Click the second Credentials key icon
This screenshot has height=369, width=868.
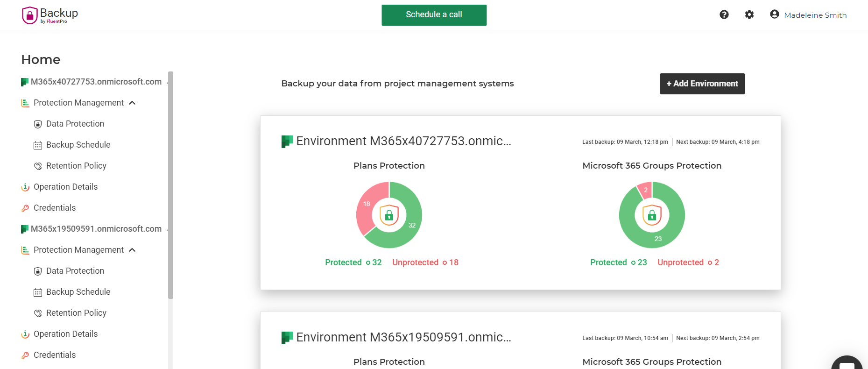pyautogui.click(x=25, y=355)
